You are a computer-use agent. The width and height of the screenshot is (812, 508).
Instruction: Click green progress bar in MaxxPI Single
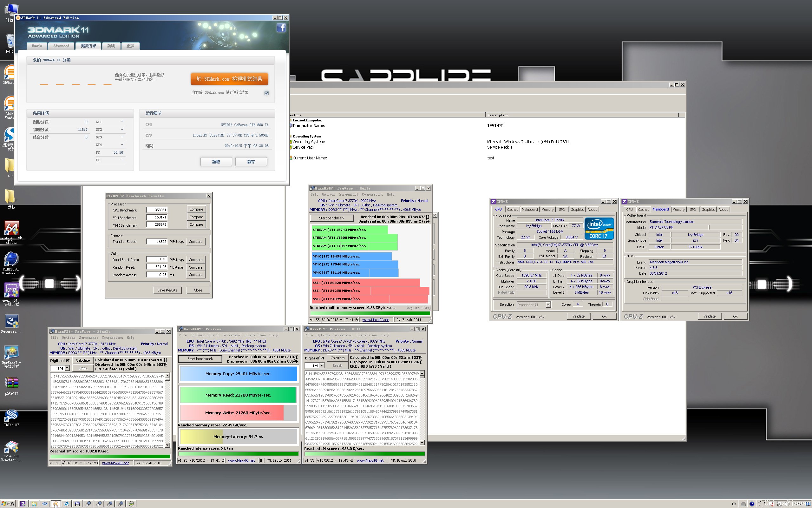[x=110, y=456]
